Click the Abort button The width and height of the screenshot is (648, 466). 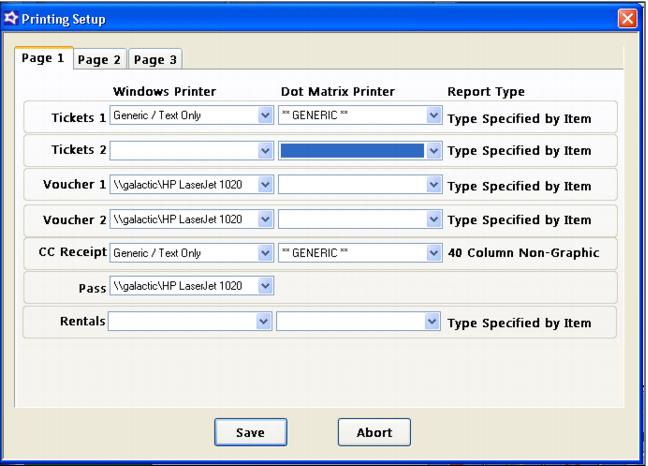(374, 432)
